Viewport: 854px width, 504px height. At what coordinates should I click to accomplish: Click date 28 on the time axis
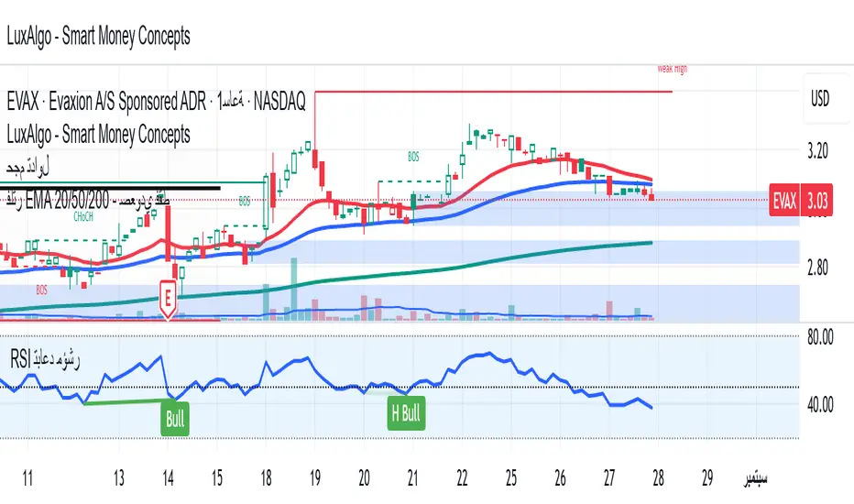[658, 478]
